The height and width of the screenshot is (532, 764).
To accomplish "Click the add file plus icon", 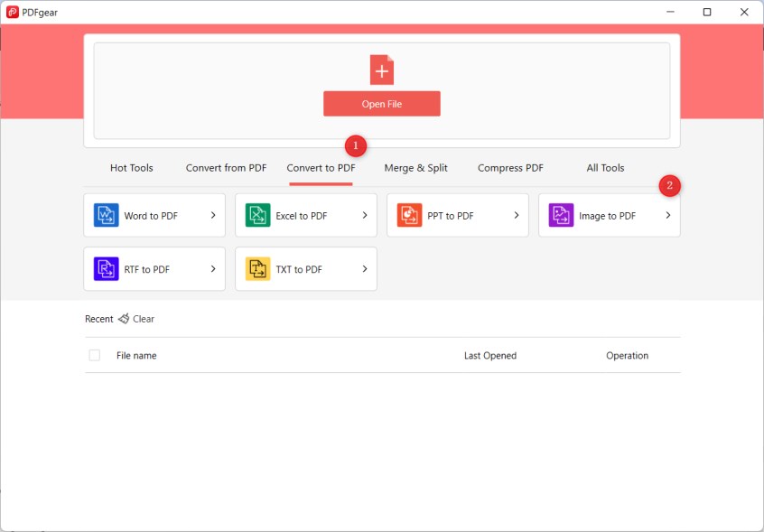I will pyautogui.click(x=382, y=70).
